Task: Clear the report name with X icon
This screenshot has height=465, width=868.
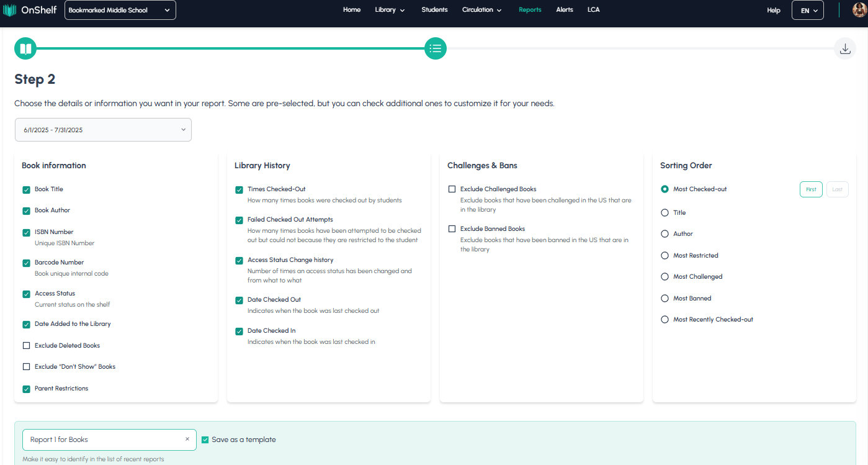Action: (x=187, y=440)
